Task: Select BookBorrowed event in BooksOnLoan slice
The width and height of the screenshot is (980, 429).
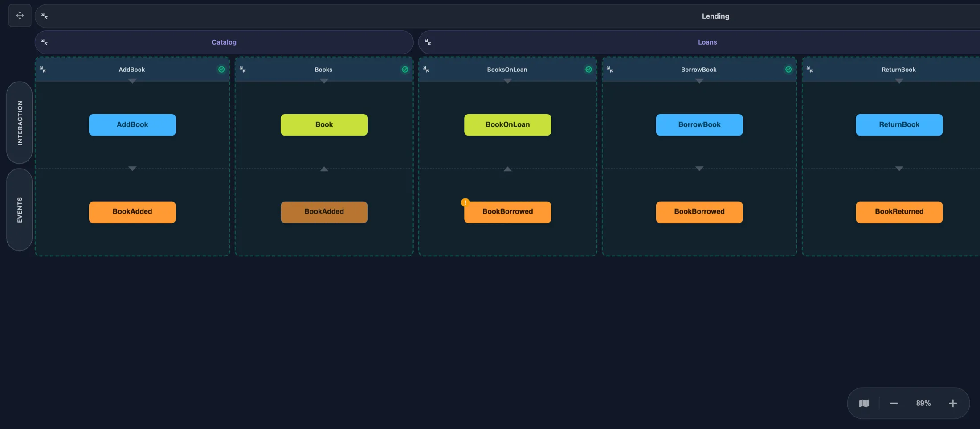Action: tap(507, 212)
